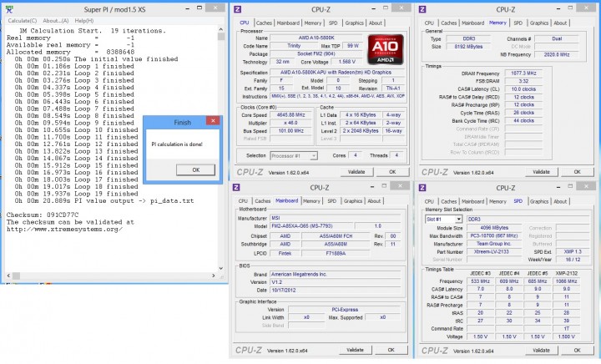Click the Multiplier value x 46.0

coord(291,123)
